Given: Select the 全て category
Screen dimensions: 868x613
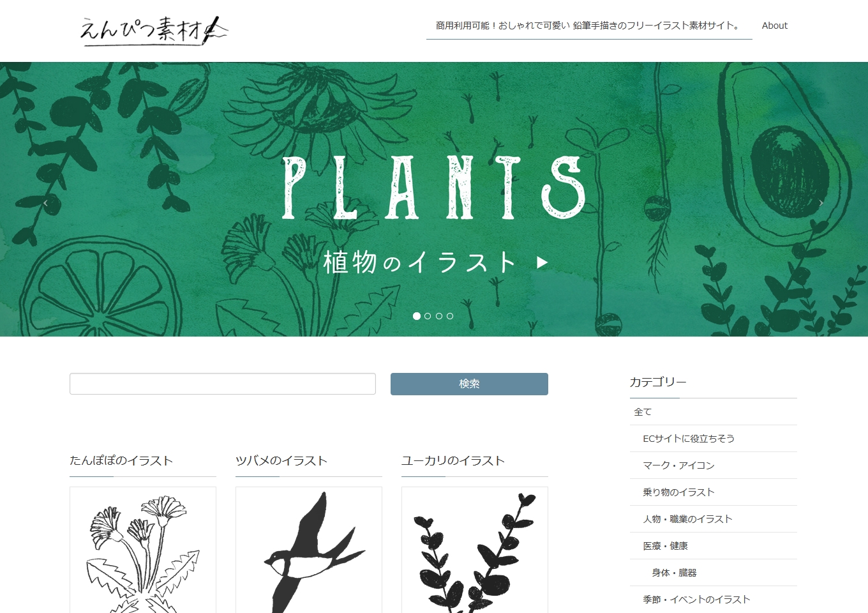Looking at the screenshot, I should (x=713, y=412).
